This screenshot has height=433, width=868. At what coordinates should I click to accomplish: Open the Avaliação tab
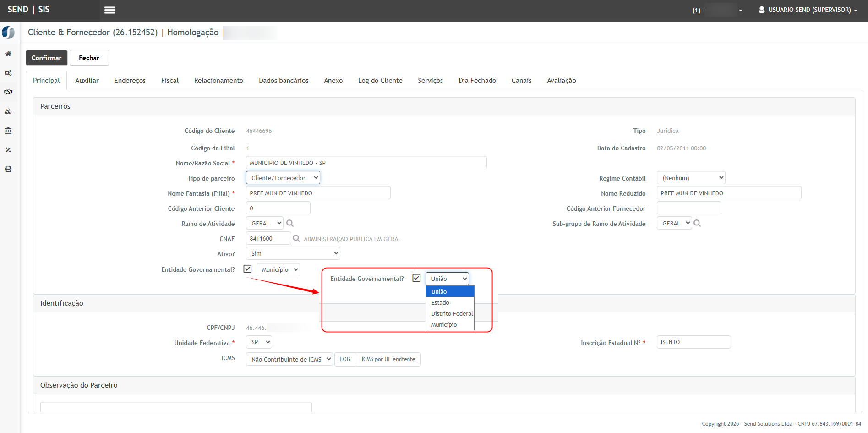(562, 81)
